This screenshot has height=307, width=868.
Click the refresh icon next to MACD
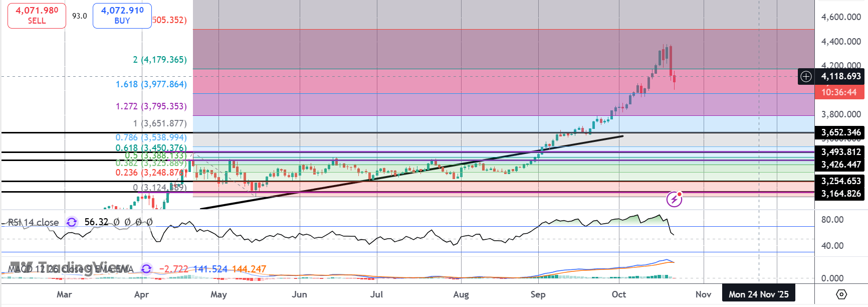click(x=146, y=269)
